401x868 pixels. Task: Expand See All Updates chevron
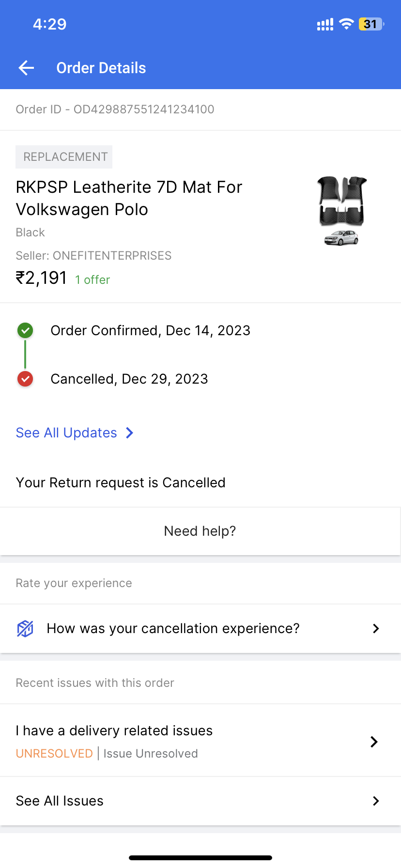point(129,433)
